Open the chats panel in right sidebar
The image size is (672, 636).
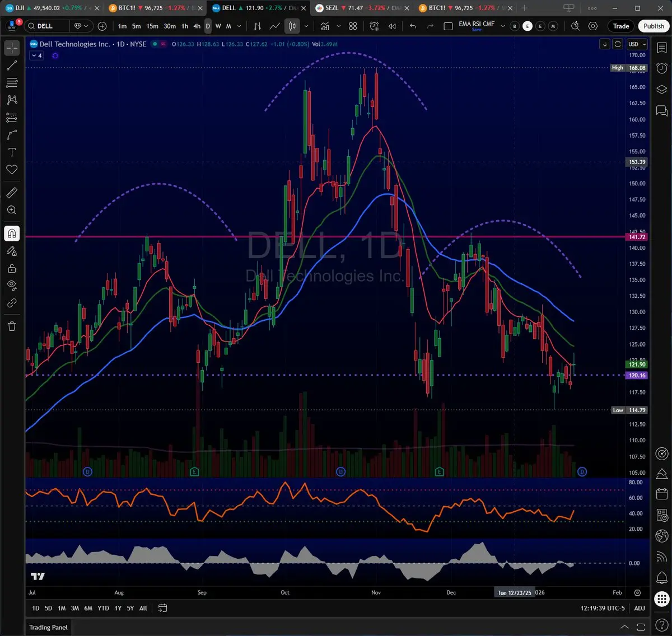click(661, 110)
